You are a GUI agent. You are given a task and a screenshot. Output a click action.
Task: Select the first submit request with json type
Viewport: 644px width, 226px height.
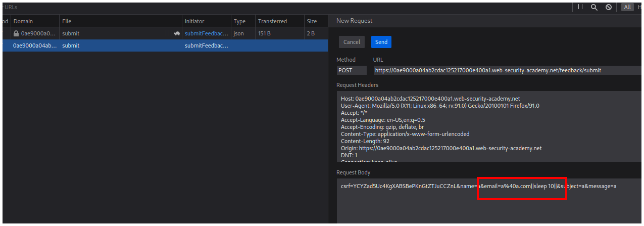[x=101, y=33]
